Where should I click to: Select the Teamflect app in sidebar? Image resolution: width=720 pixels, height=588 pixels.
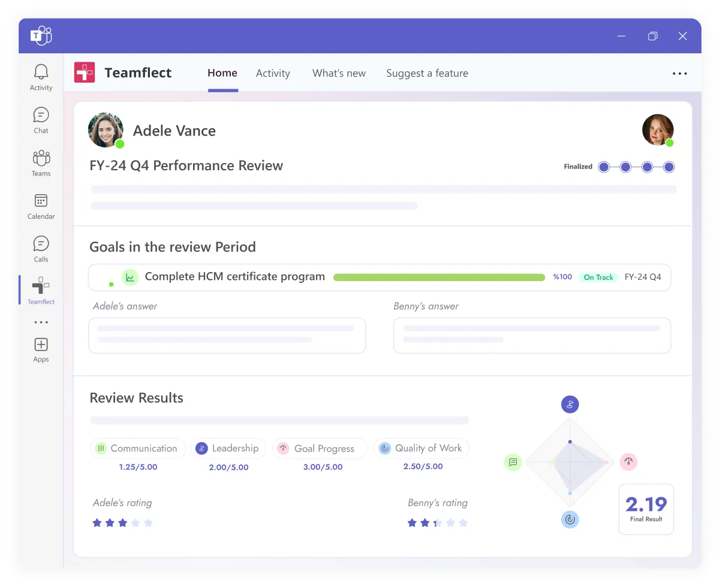click(41, 291)
